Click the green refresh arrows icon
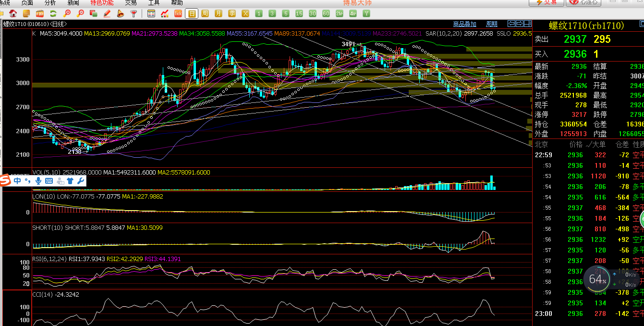Image resolution: width=644 pixels, height=326 pixels. click(x=53, y=13)
